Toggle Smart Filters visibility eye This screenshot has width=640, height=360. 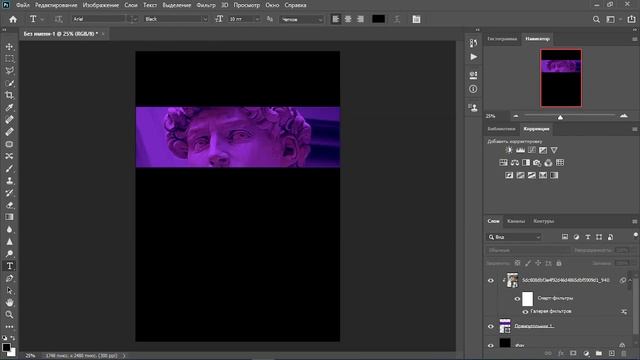517,299
